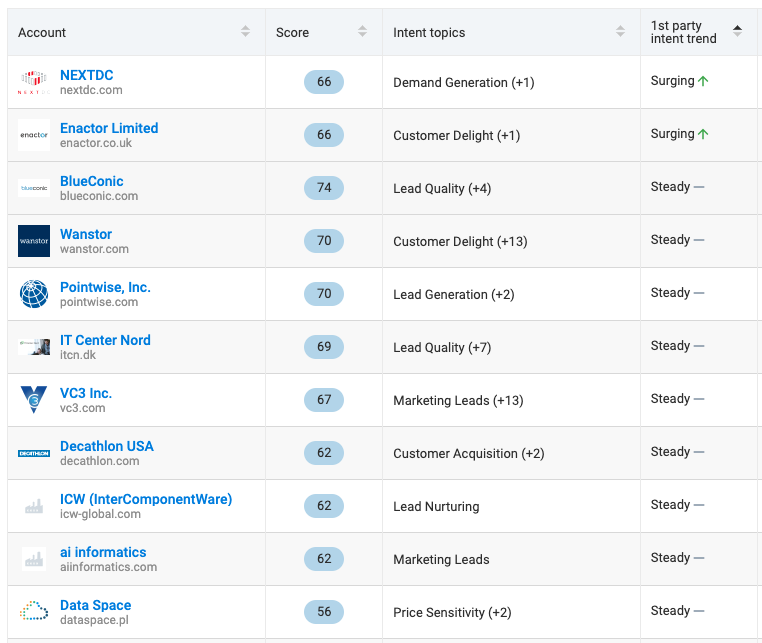Viewport: 762px width, 643px height.
Task: Click the score badge 74 for BlueConic
Action: [323, 188]
